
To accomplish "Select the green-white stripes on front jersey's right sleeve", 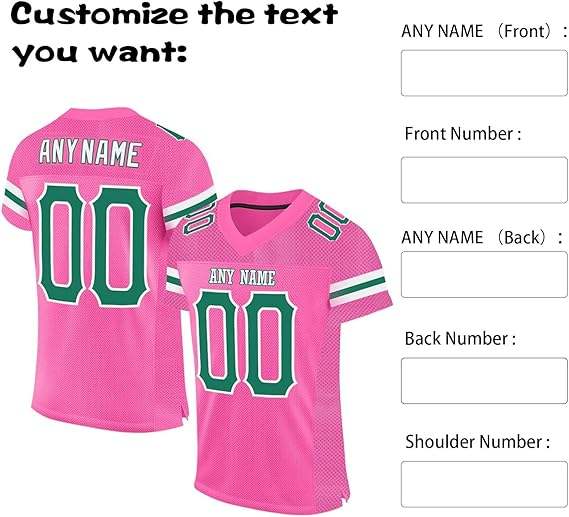I will [x=358, y=288].
